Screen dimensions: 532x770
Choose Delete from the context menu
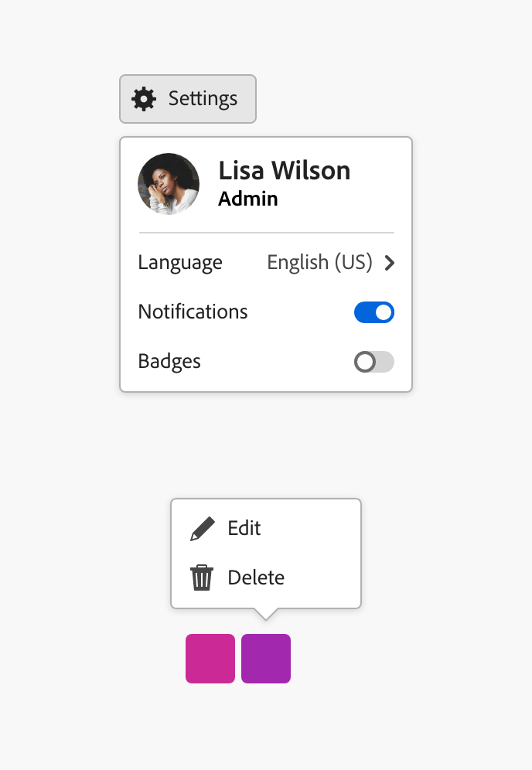point(255,577)
